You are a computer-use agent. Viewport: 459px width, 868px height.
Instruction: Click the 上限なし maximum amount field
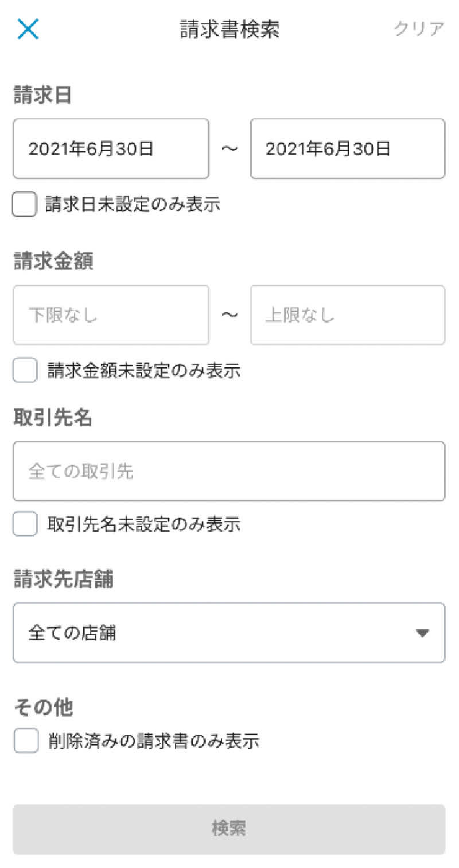348,316
